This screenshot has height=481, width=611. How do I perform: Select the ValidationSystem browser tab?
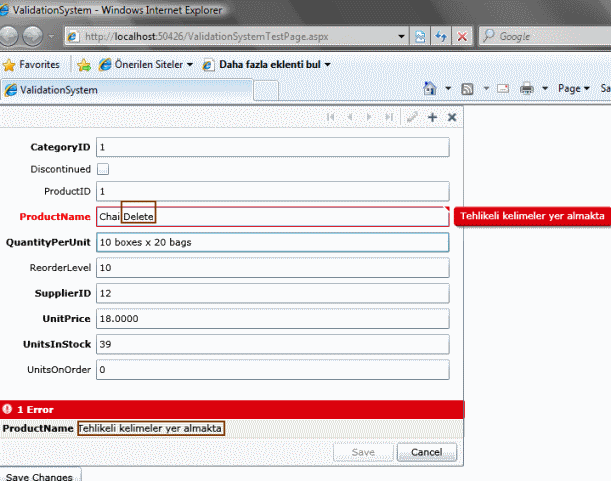click(x=126, y=89)
